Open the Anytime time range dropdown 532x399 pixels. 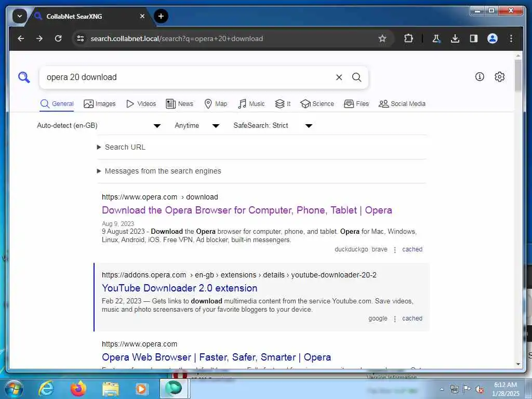tap(197, 126)
